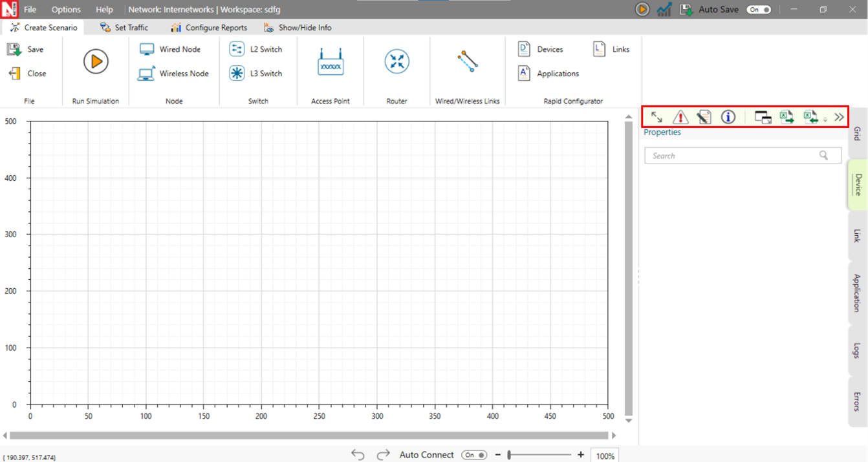Add a Wired Node
Image resolution: width=868 pixels, height=462 pixels.
[x=170, y=49]
